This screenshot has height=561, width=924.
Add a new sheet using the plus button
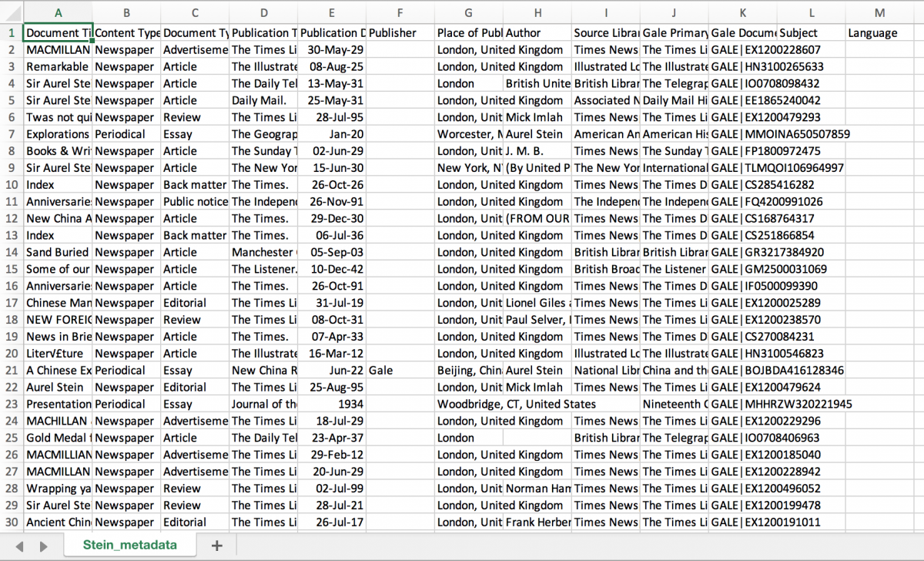(216, 544)
